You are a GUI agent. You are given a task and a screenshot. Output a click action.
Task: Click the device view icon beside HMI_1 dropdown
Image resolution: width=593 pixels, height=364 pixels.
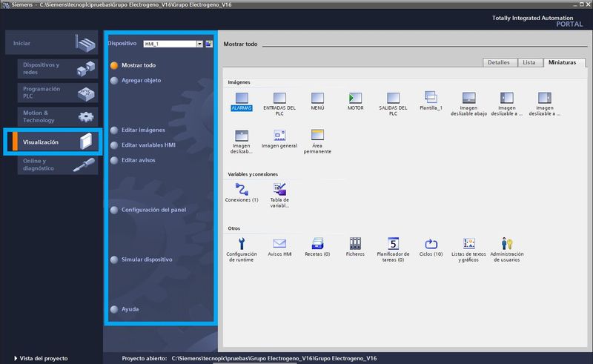[209, 44]
